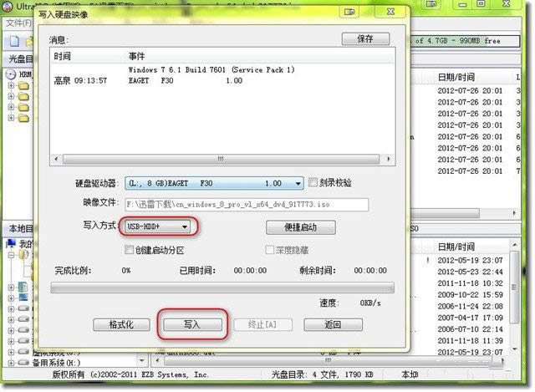Select the 备用系统(H:) drive label
This screenshot has height=392, width=535.
[x=56, y=363]
